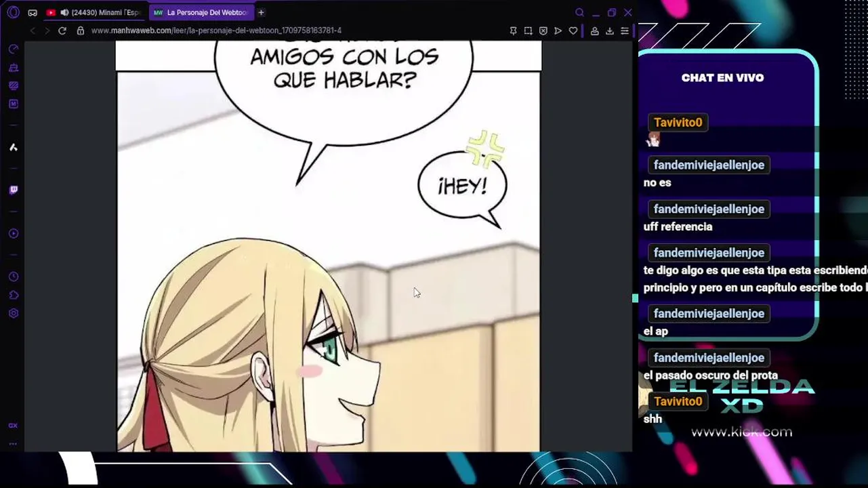Reload the manhwaweb page

(62, 30)
